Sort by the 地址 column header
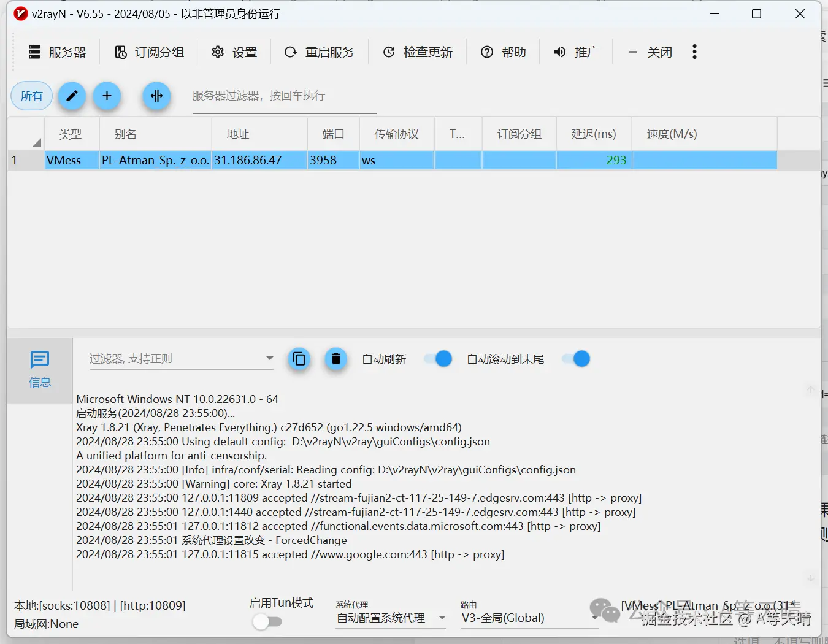 (259, 134)
